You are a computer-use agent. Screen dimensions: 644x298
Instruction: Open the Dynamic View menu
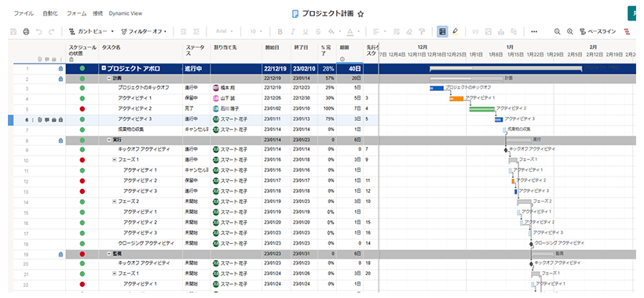click(x=126, y=13)
